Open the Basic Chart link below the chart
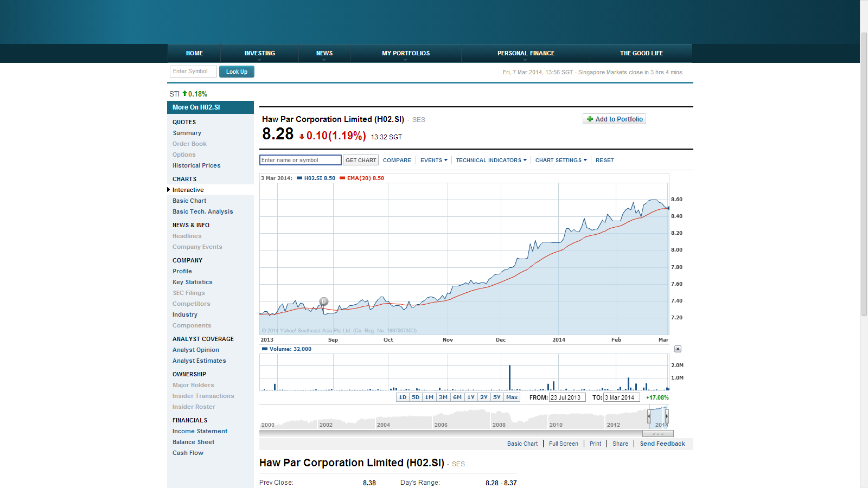Viewport: 868px width, 488px height. coord(522,444)
